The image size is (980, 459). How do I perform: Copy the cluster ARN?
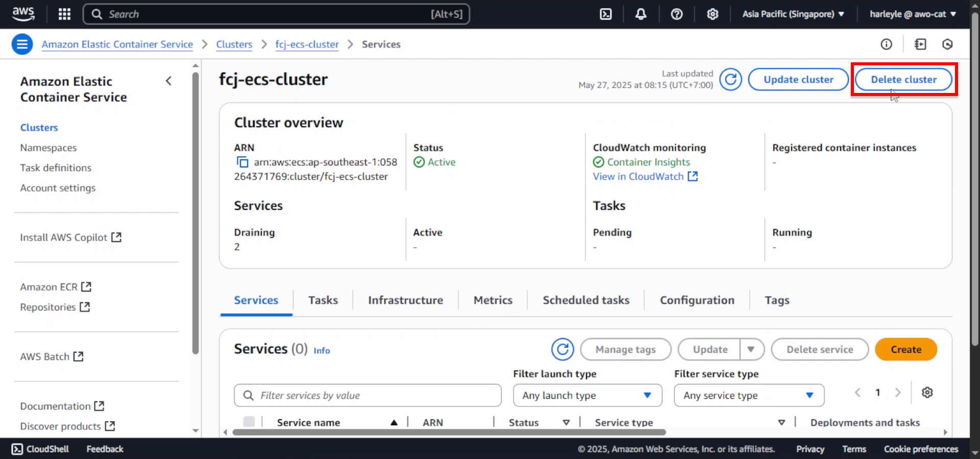pyautogui.click(x=242, y=162)
